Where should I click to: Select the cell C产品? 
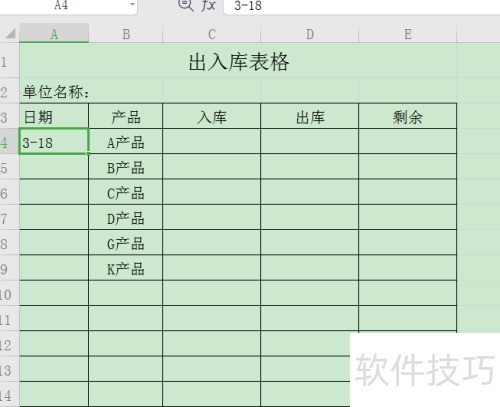coord(126,192)
